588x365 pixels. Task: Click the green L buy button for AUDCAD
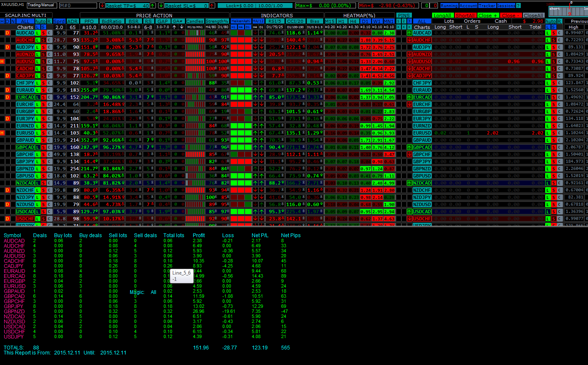pos(38,33)
